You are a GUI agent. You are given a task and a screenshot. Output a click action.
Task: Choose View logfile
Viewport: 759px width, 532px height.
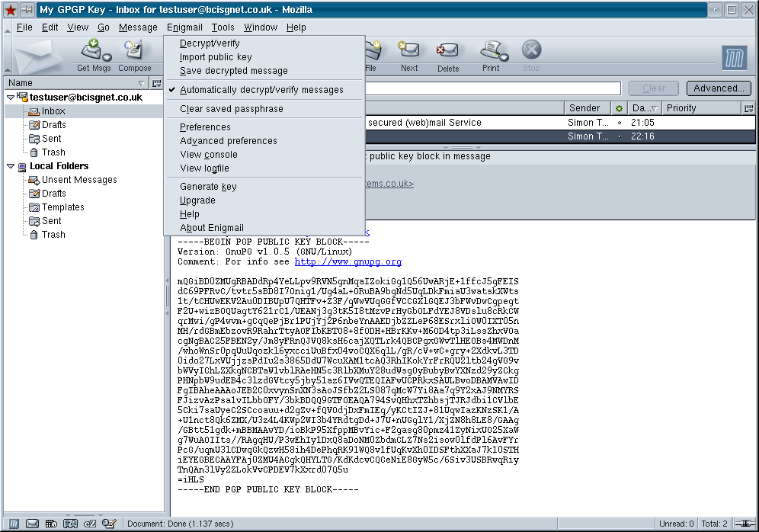204,168
